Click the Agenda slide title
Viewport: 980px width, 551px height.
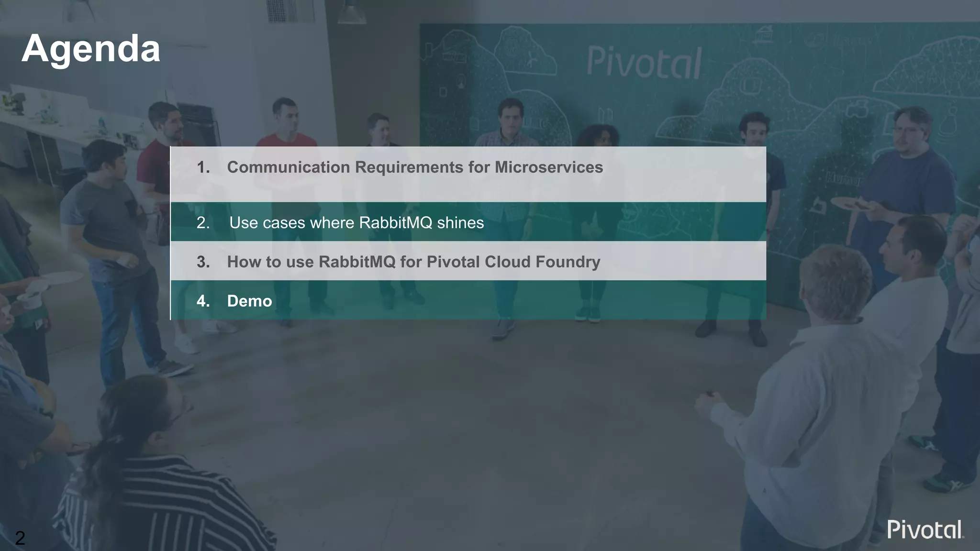pyautogui.click(x=91, y=49)
